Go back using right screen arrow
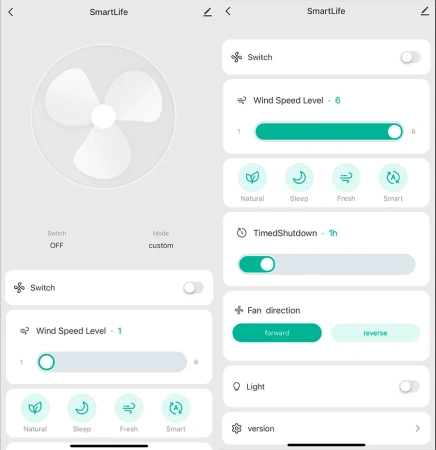Screen dimensions: 436x450 pyautogui.click(x=228, y=11)
